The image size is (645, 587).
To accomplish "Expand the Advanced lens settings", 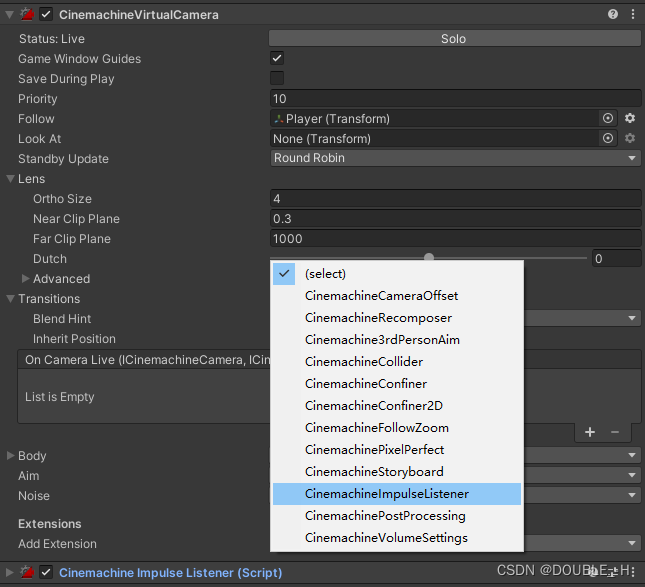I will 25,278.
